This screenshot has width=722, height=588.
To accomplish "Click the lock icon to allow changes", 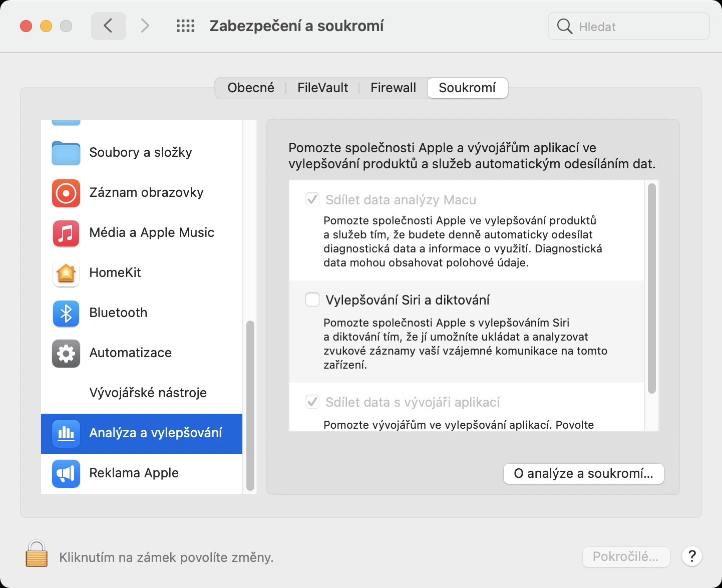I will pos(37,554).
